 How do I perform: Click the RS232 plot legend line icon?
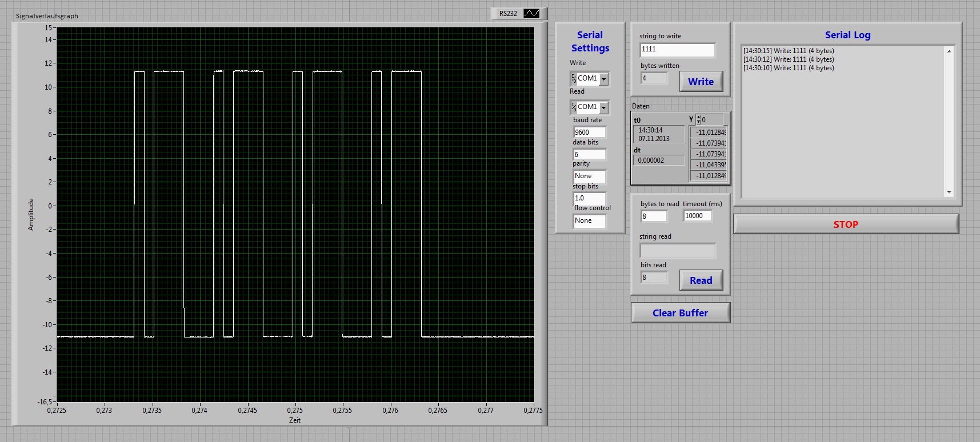coord(531,14)
